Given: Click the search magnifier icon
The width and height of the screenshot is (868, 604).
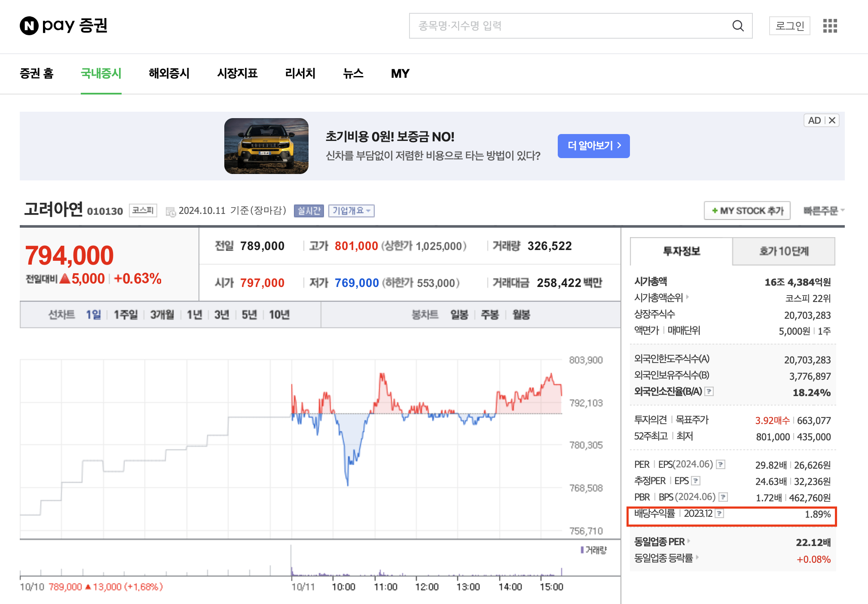Looking at the screenshot, I should click(x=738, y=26).
